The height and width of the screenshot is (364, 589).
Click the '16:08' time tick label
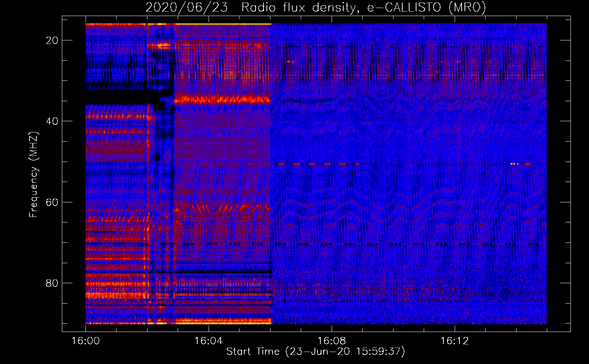click(x=331, y=341)
